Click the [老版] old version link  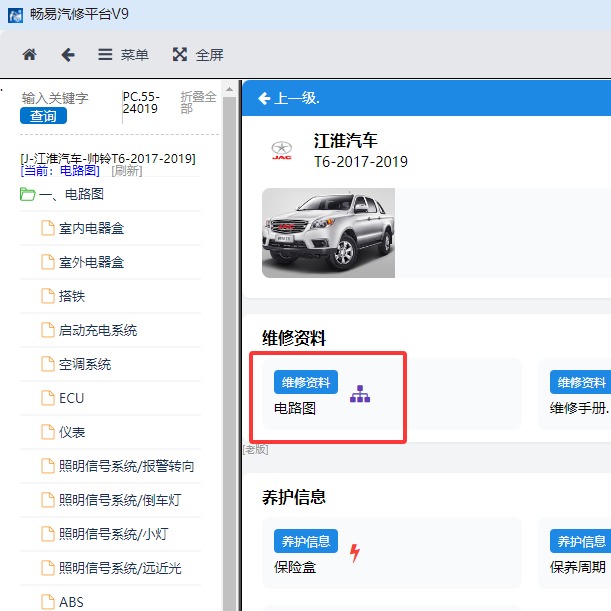tap(256, 450)
